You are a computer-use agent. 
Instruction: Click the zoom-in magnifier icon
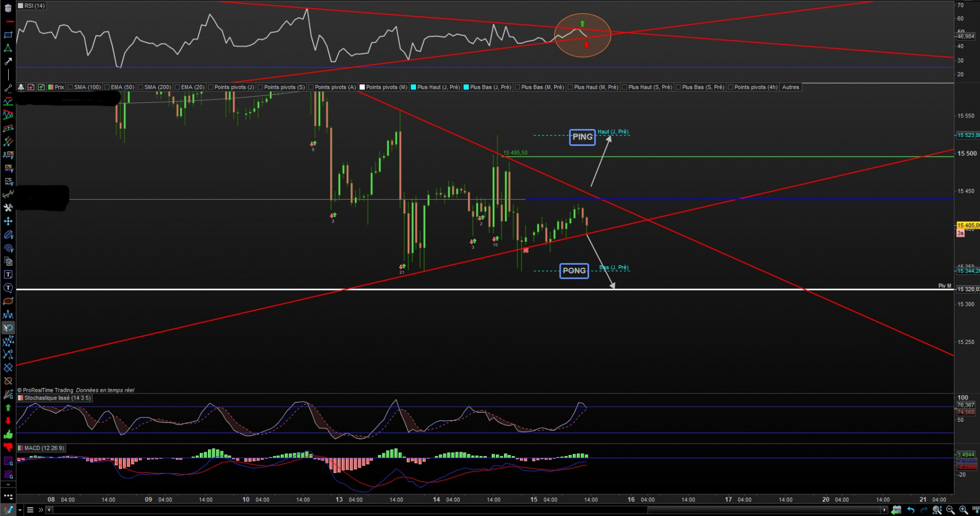pyautogui.click(x=963, y=510)
